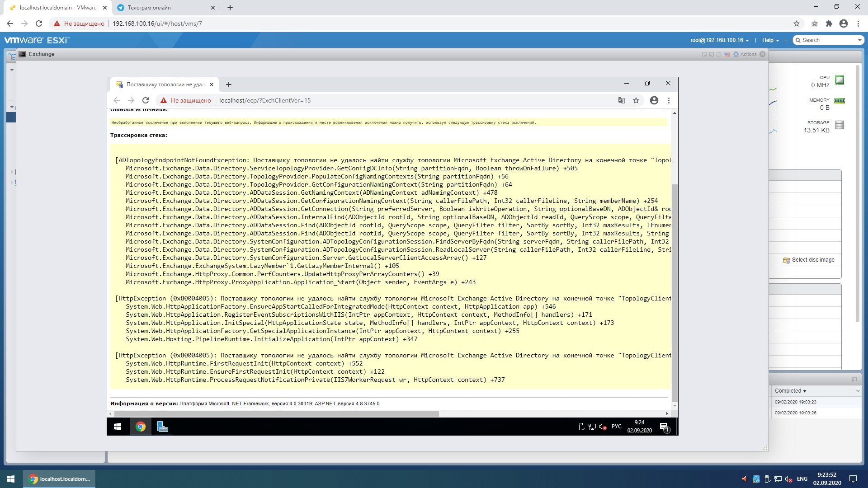
Task: Click the insecure-connection warning triangle in the outer address bar
Action: [x=57, y=23]
